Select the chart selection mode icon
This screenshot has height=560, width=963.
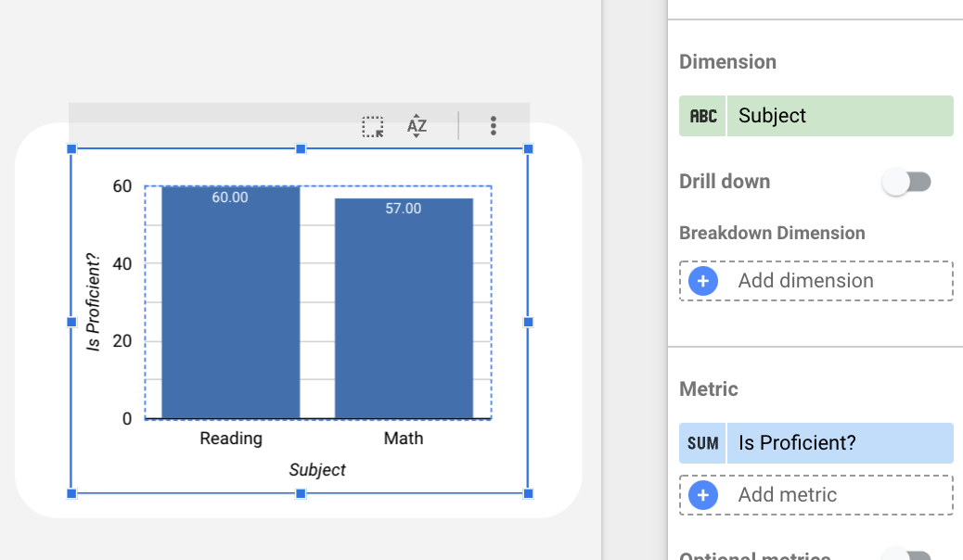coord(374,125)
